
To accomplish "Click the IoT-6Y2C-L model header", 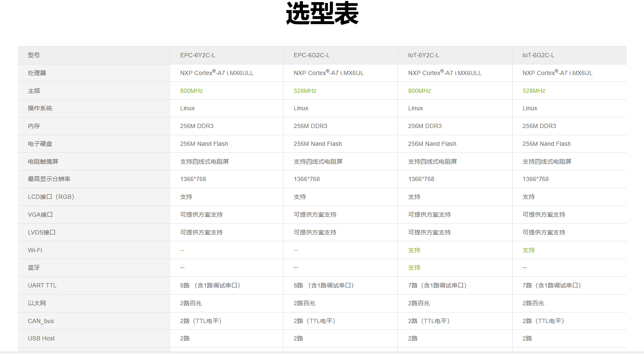I will 423,55.
